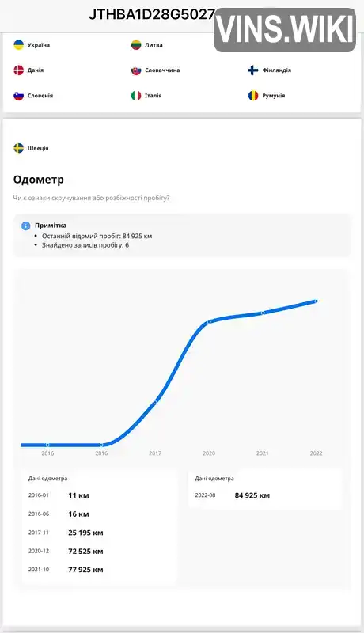Click the Одометр section heading

(x=38, y=180)
